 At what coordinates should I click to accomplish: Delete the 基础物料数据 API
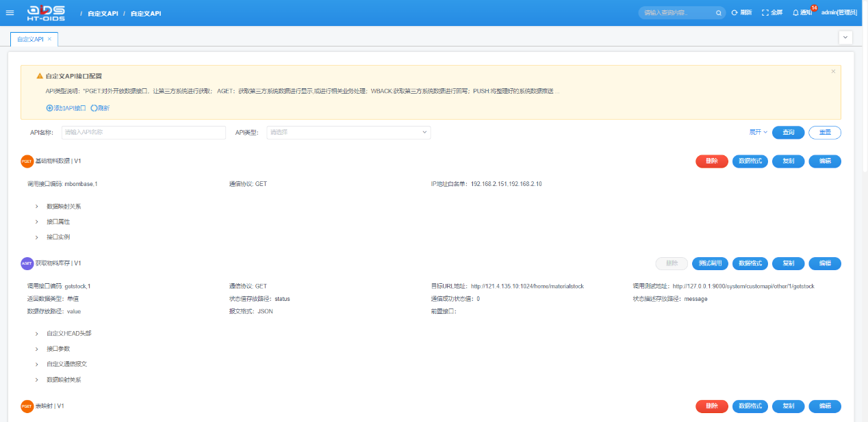712,161
